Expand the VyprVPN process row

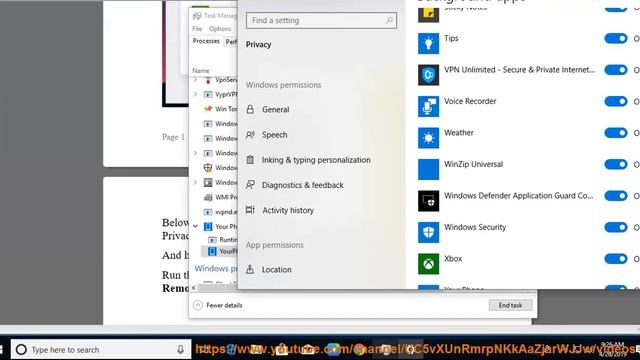[196, 94]
